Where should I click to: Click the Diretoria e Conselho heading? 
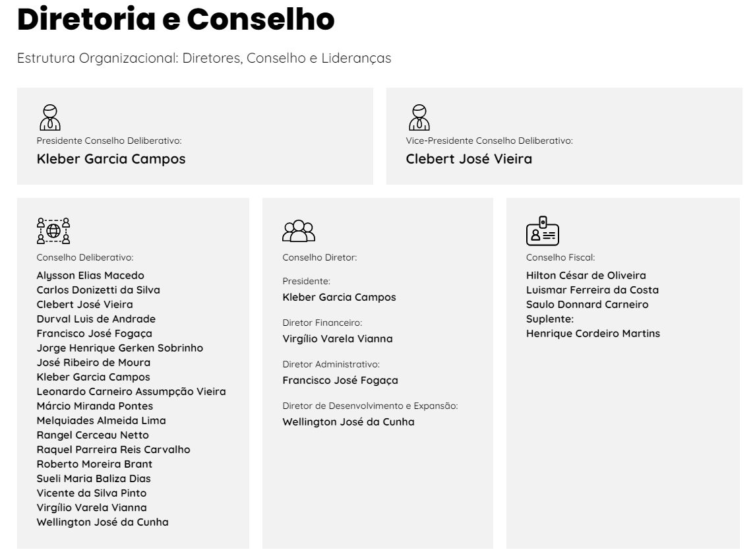[175, 20]
